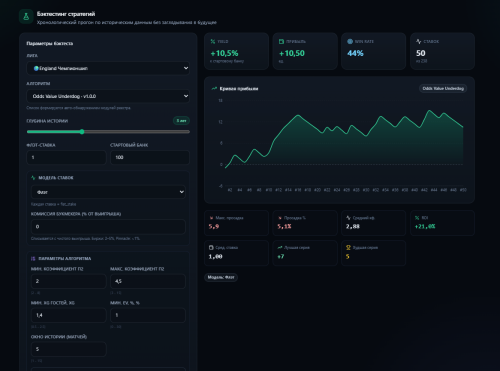The height and width of the screenshot is (371, 500).
Task: Click the +21,0% ROI value
Action: (x=425, y=227)
